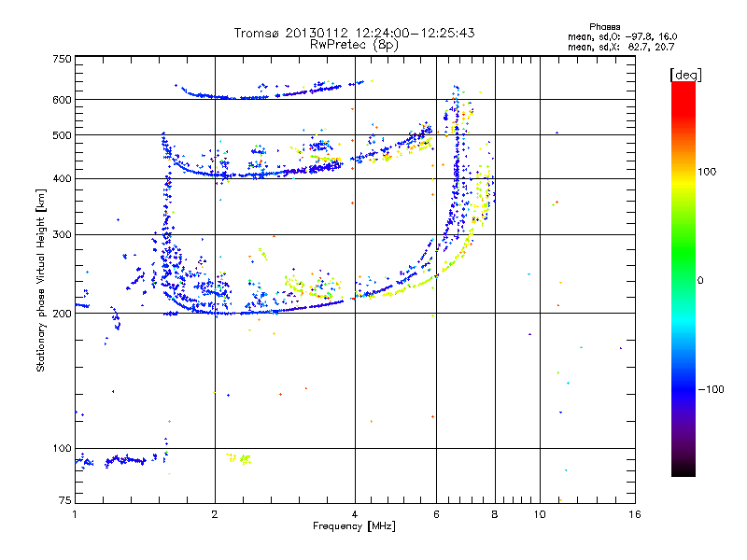Click the '4' x-axis tick label
Screen dimensions: 747x560
click(355, 514)
